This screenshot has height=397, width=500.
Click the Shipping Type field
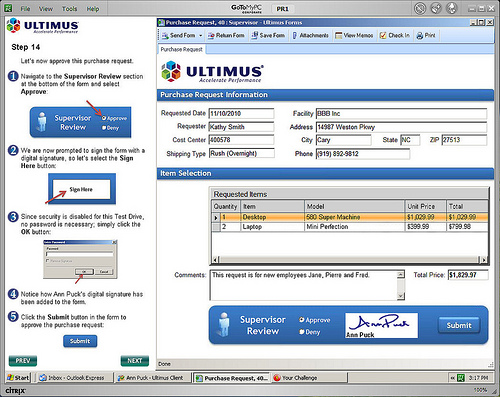pyautogui.click(x=242, y=153)
